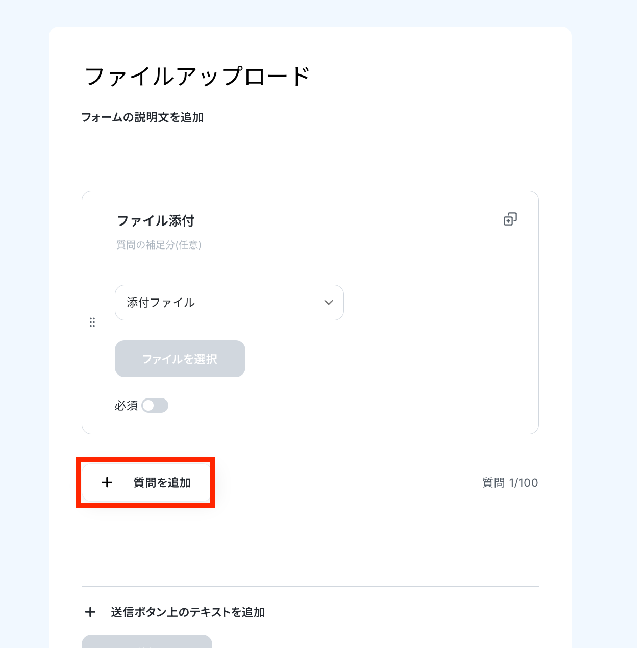Click the plus icon beside 質問を追加
The height and width of the screenshot is (648, 644).
(x=107, y=483)
